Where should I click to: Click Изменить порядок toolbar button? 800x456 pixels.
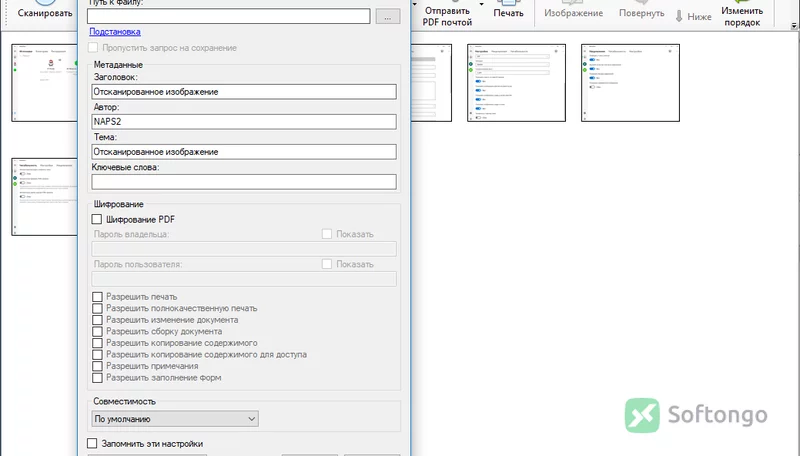click(x=742, y=14)
